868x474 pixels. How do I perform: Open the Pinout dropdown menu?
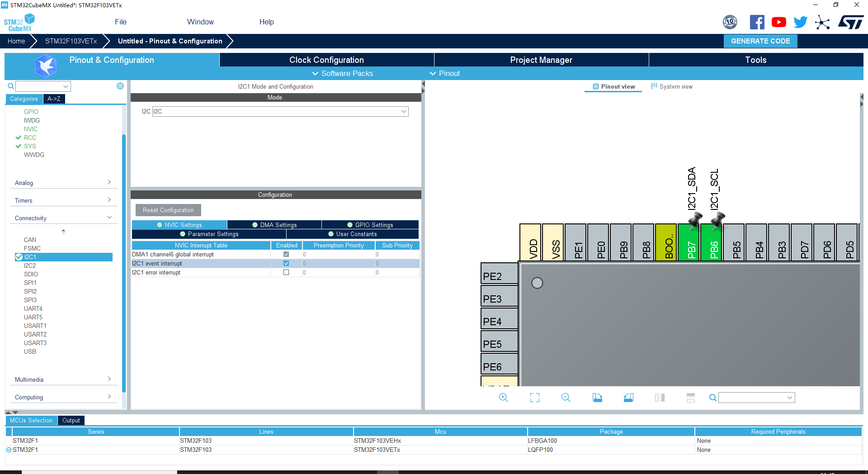point(445,73)
